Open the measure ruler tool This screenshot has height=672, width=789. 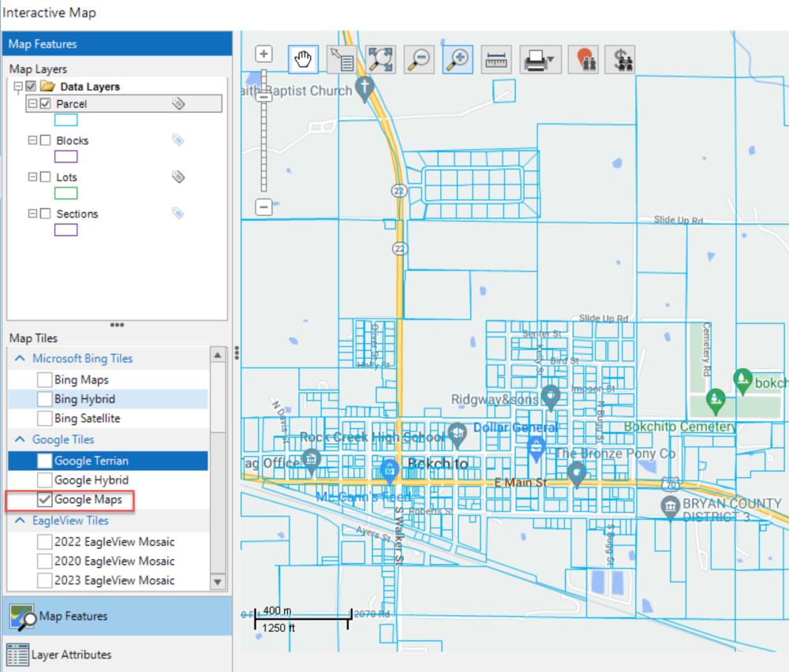[496, 60]
